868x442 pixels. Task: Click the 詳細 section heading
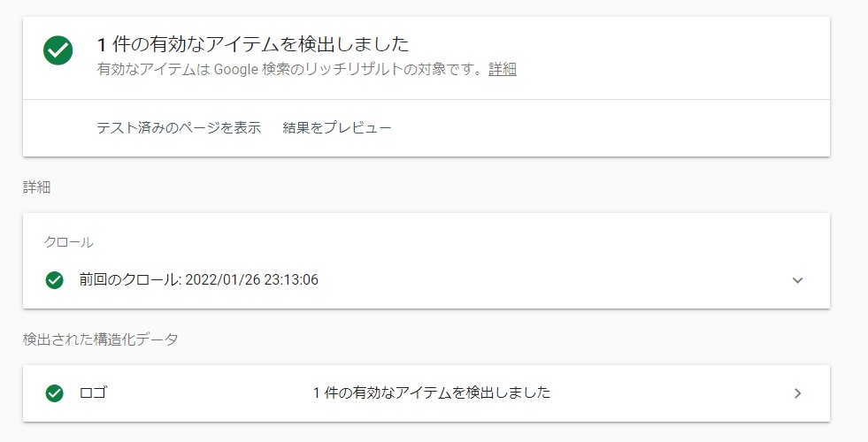coord(37,187)
